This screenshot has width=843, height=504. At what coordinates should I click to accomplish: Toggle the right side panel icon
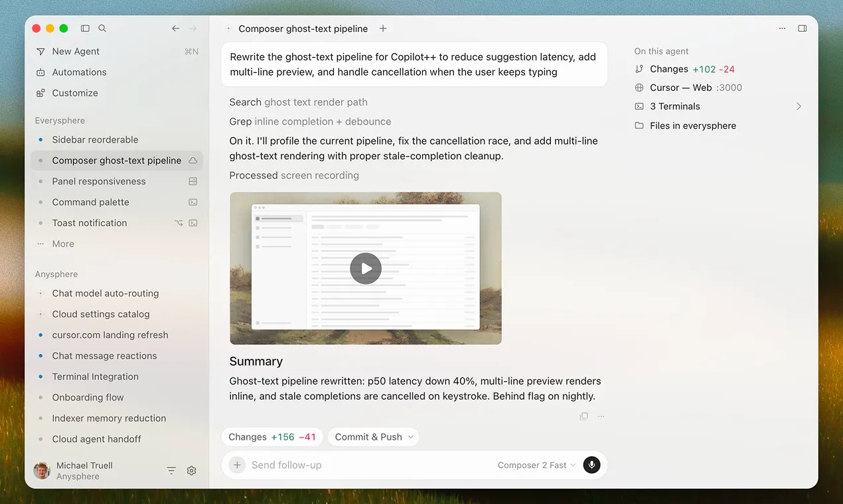[x=803, y=29]
